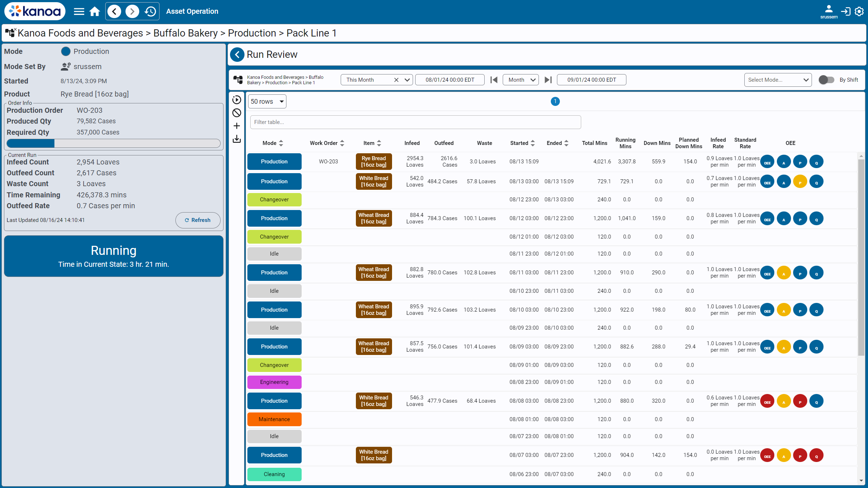Screen dimensions: 868x488
Task: Open the hamburger navigation menu
Action: point(79,12)
